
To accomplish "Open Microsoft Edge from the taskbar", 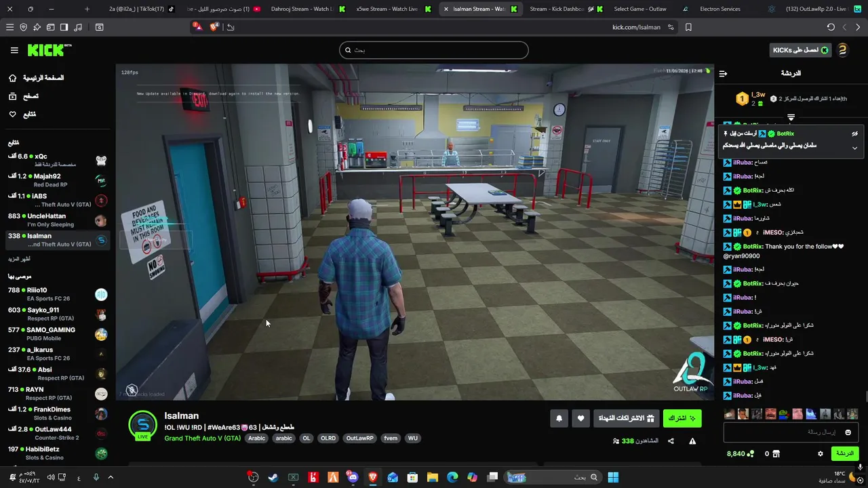I will click(x=452, y=477).
